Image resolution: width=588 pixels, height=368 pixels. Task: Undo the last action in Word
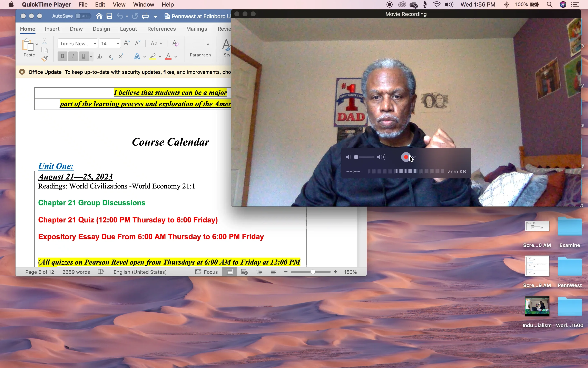click(120, 16)
